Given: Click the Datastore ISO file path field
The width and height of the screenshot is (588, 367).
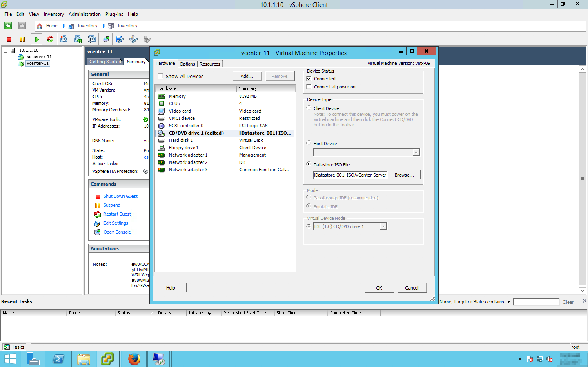Looking at the screenshot, I should 350,175.
